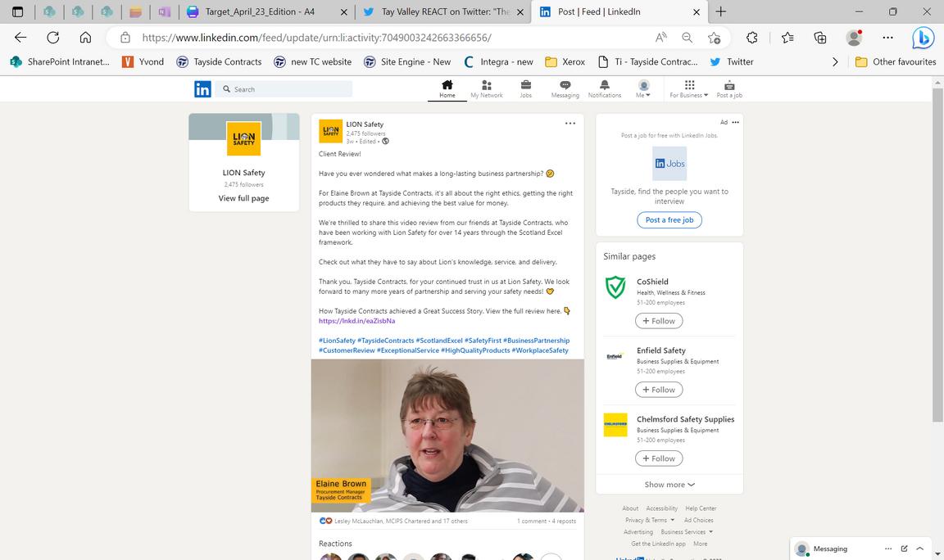The image size is (944, 560).
Task: Go back to the previous page
Action: tap(20, 38)
